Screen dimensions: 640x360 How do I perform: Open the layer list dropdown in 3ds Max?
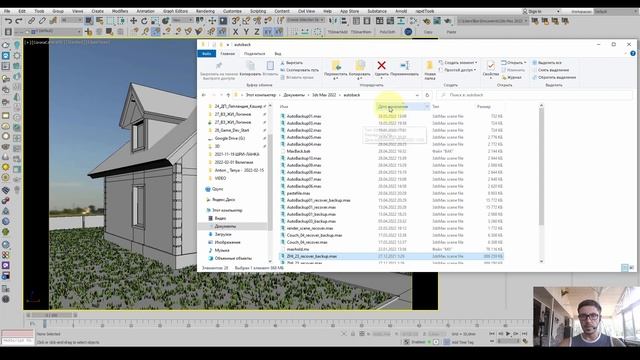tap(48, 31)
